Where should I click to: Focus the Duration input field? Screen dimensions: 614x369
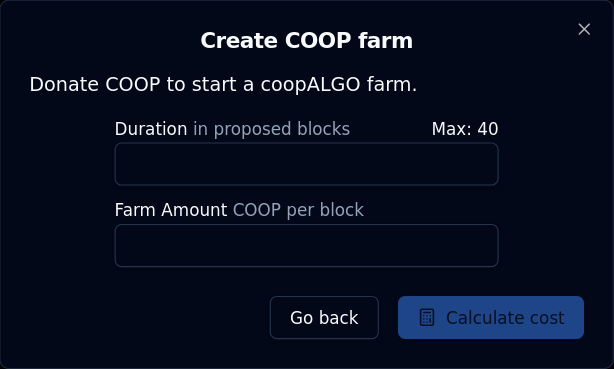point(306,164)
